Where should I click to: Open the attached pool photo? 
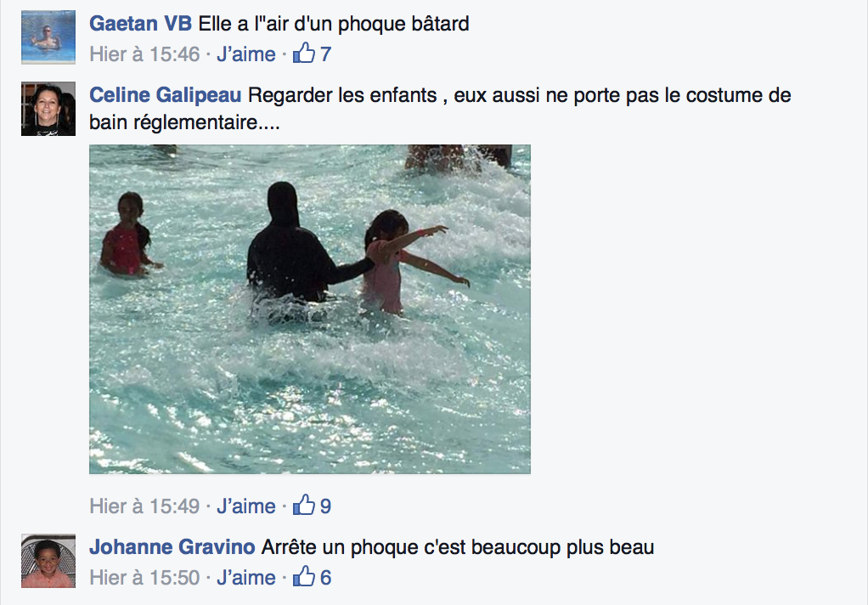[310, 309]
